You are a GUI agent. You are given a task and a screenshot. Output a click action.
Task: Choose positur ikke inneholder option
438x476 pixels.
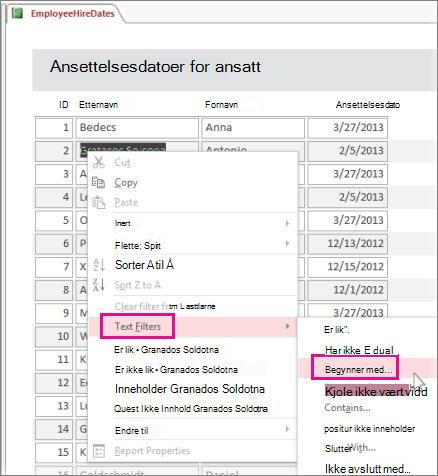click(x=370, y=429)
